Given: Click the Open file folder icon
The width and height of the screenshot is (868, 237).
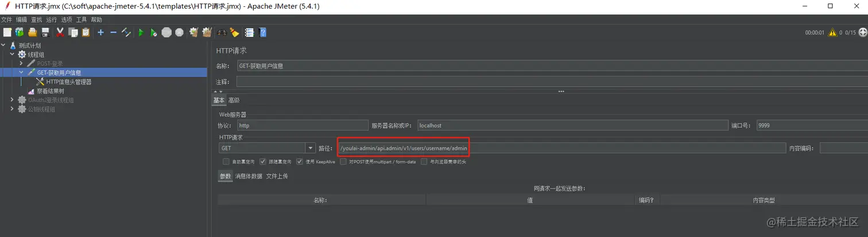Looking at the screenshot, I should pos(33,32).
